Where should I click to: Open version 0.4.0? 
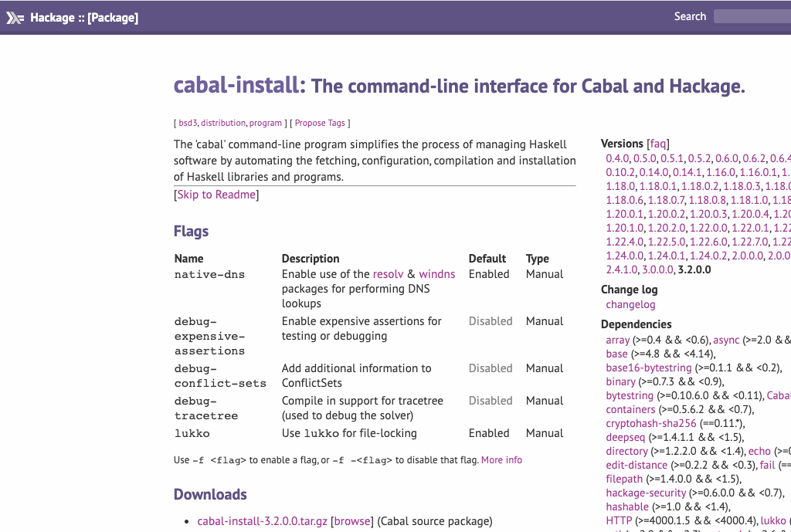[617, 158]
